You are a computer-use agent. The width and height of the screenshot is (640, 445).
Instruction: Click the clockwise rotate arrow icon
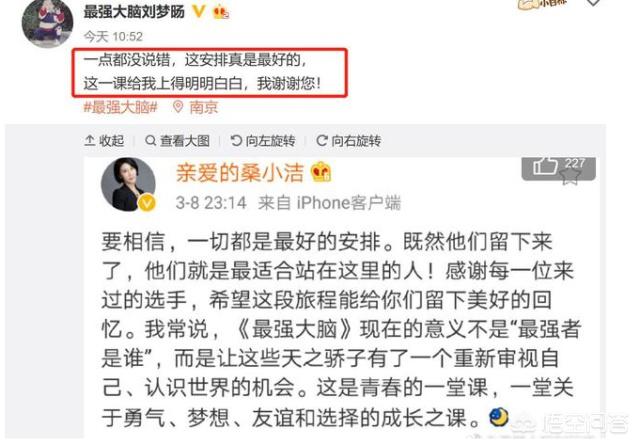point(322,141)
